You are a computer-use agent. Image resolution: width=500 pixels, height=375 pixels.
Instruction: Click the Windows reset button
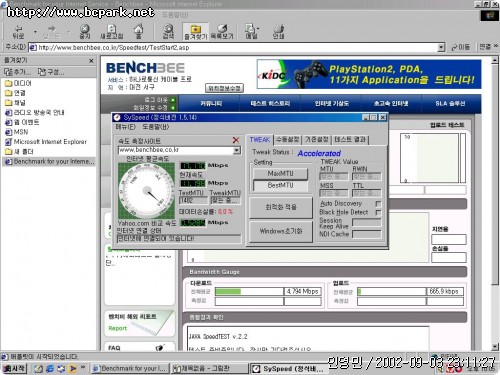tap(281, 231)
